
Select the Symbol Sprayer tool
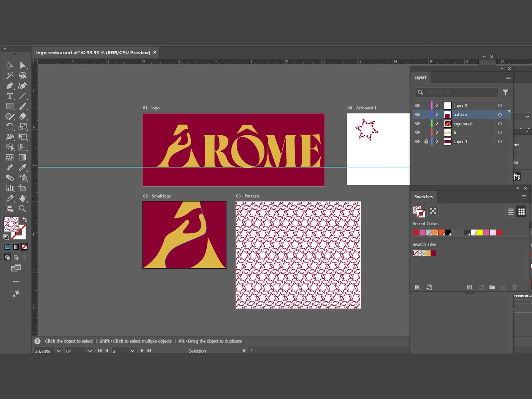pos(23,178)
